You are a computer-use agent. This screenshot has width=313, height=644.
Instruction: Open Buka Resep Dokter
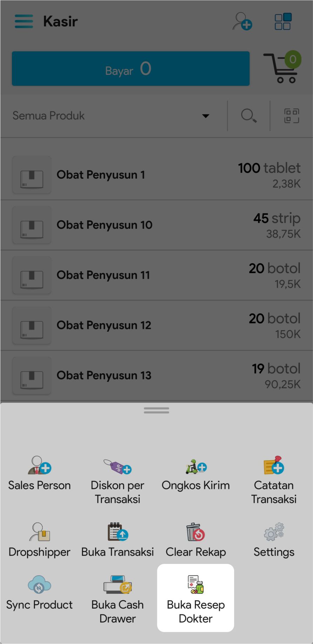pos(196,598)
